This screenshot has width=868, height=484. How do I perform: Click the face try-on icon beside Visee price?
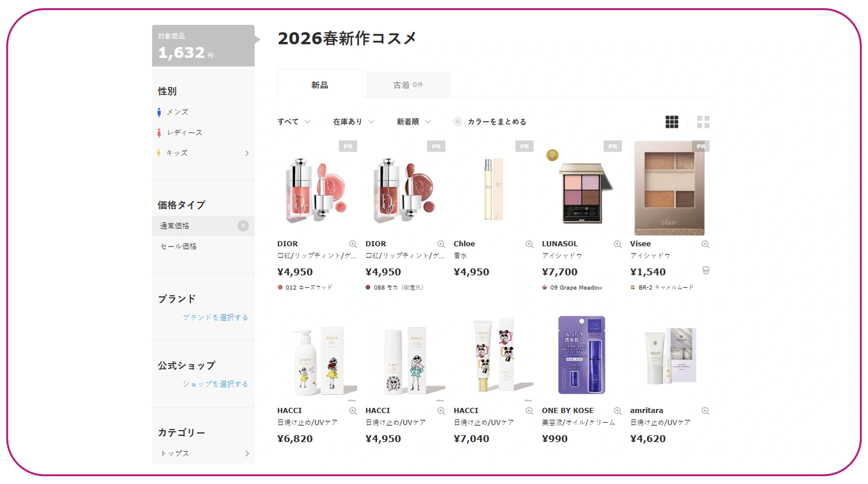(x=706, y=270)
